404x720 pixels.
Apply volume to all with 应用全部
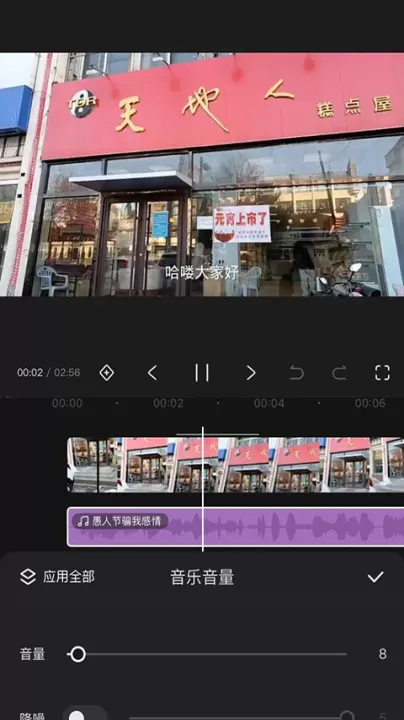(x=57, y=577)
